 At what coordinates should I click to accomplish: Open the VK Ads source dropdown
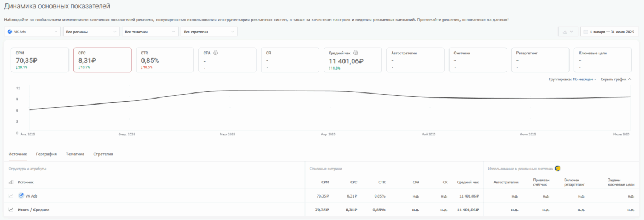32,32
